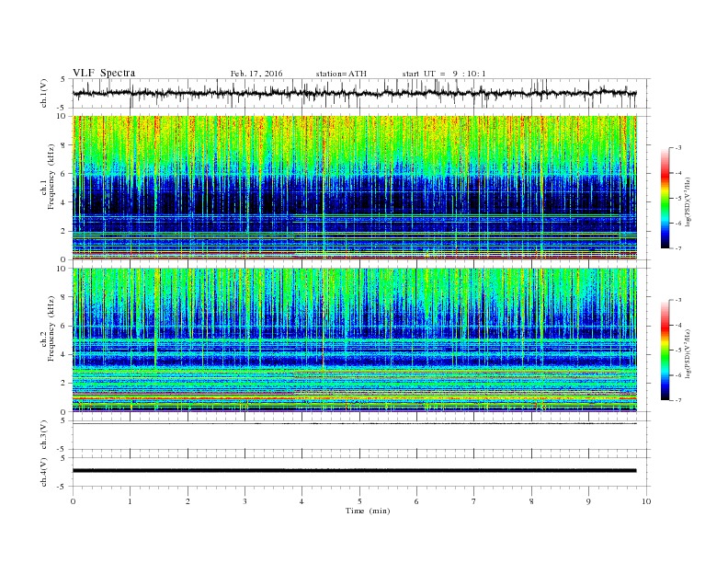This screenshot has height=563, width=728.
Task: Click the "3" tick on the time axis
Action: [x=245, y=501]
